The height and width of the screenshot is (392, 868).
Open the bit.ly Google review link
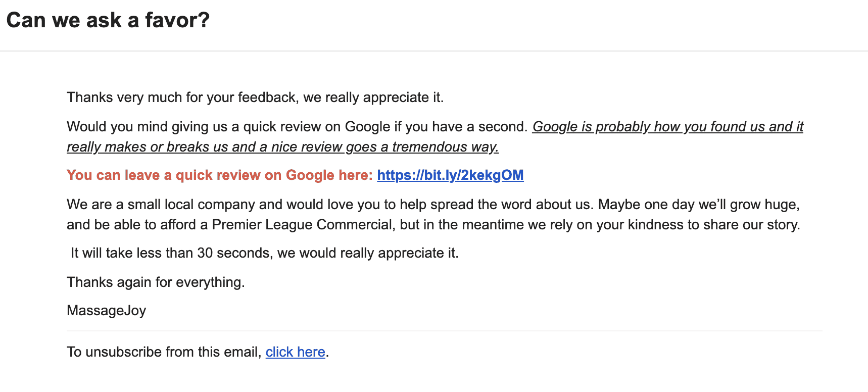click(x=450, y=175)
